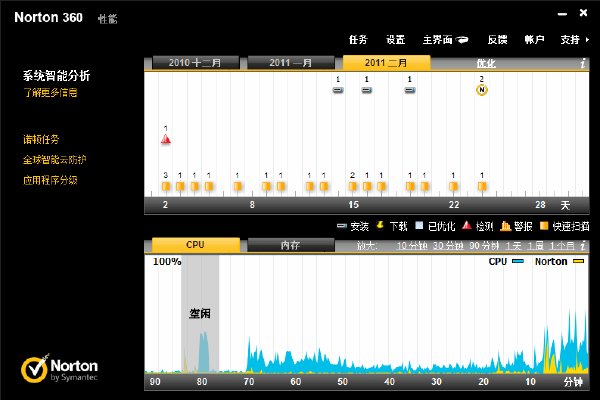Click the quick scan marker below Norton N icon
This screenshot has height=400, width=600.
coord(482,186)
